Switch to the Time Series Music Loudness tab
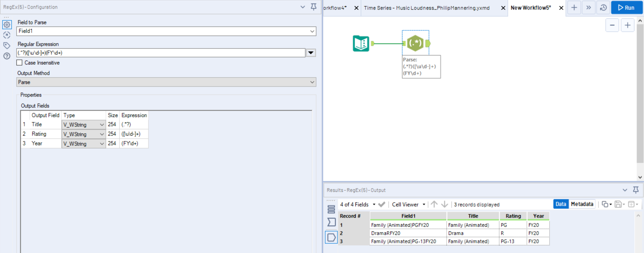Image resolution: width=644 pixels, height=253 pixels. click(427, 8)
